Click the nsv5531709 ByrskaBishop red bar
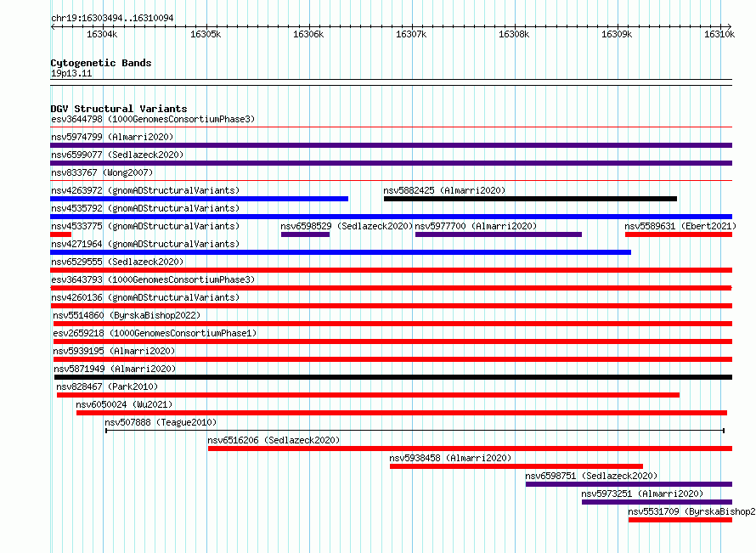Image resolution: width=756 pixels, height=553 pixels. coord(680,520)
